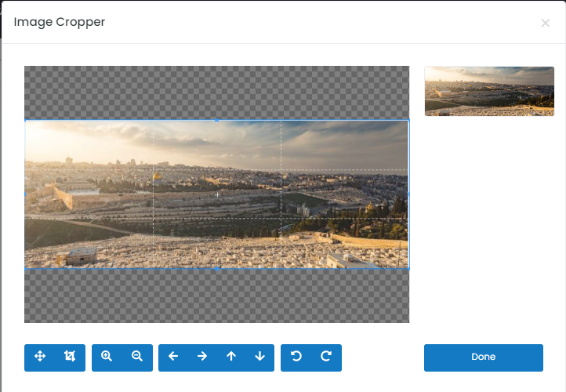Rotate image counterclockwise
This screenshot has height=392, width=566.
tap(296, 357)
